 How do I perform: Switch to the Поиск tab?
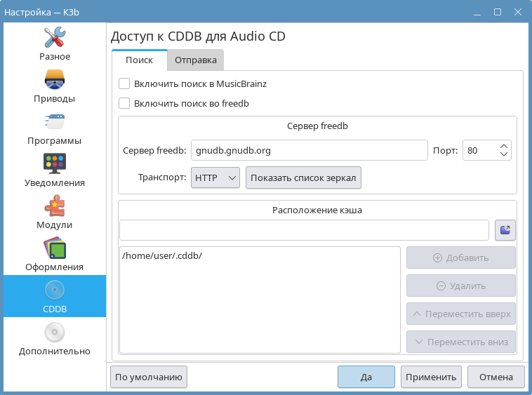pos(139,60)
